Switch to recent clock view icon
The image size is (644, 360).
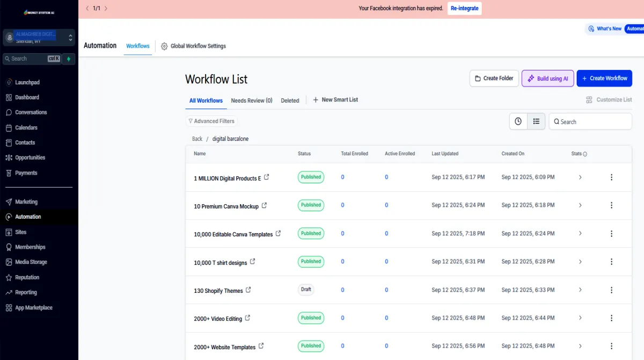pyautogui.click(x=518, y=121)
